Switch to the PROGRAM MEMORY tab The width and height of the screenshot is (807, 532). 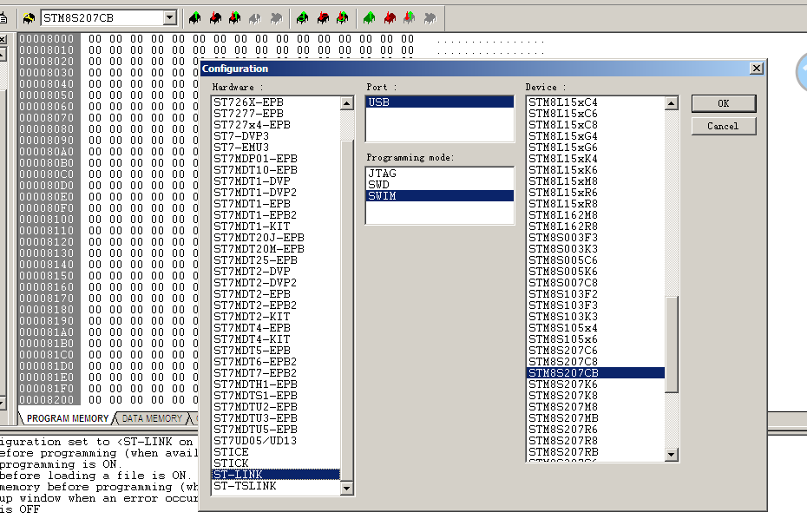click(68, 418)
